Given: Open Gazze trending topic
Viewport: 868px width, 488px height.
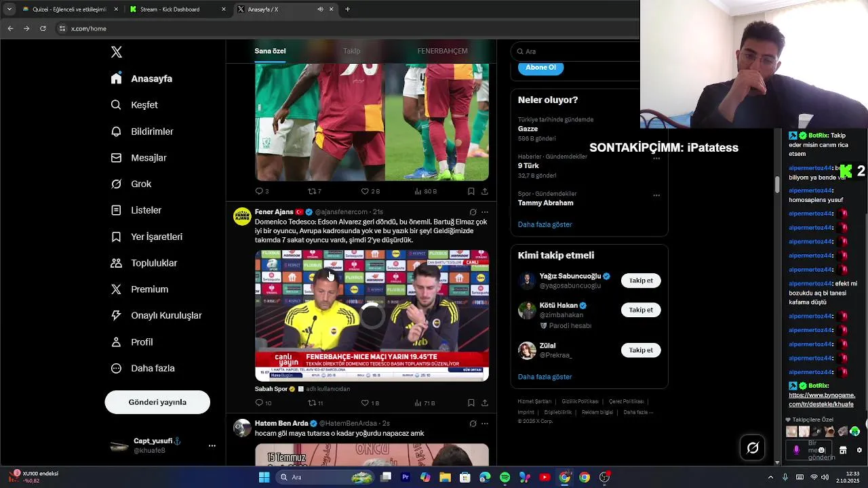Looking at the screenshot, I should (x=528, y=129).
